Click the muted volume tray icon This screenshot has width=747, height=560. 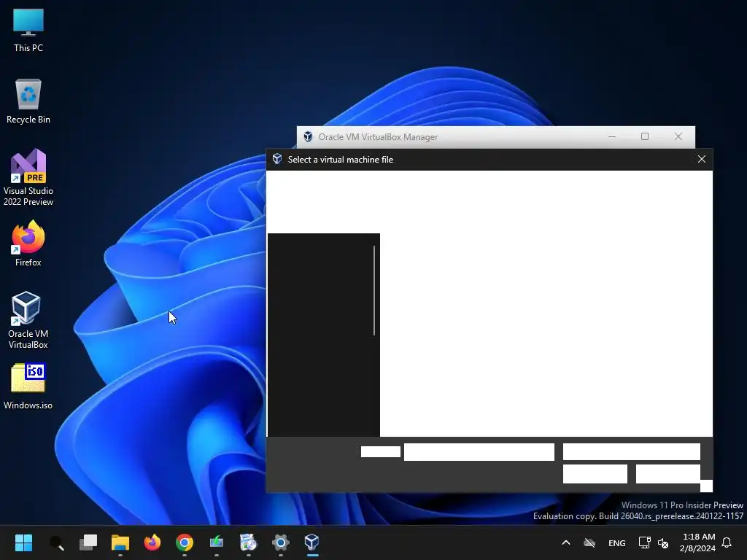click(663, 542)
